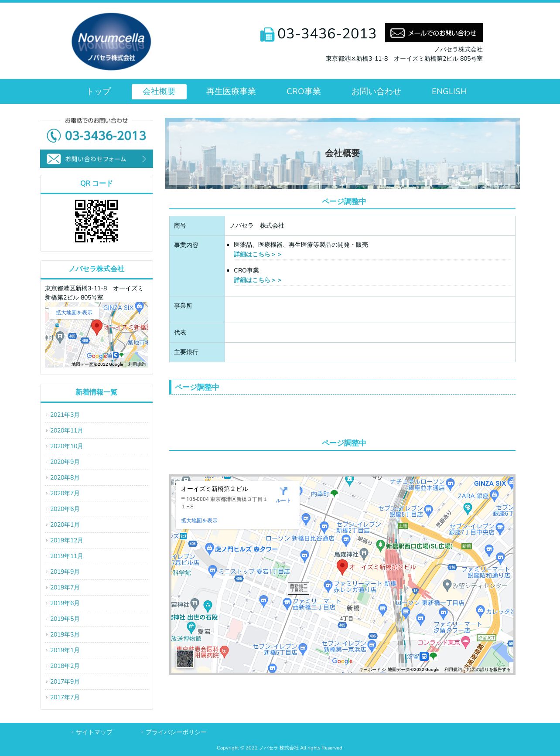Viewport: 560px width, 756px height.
Task: Click 利用規約 on the large map footer
Action: click(453, 670)
